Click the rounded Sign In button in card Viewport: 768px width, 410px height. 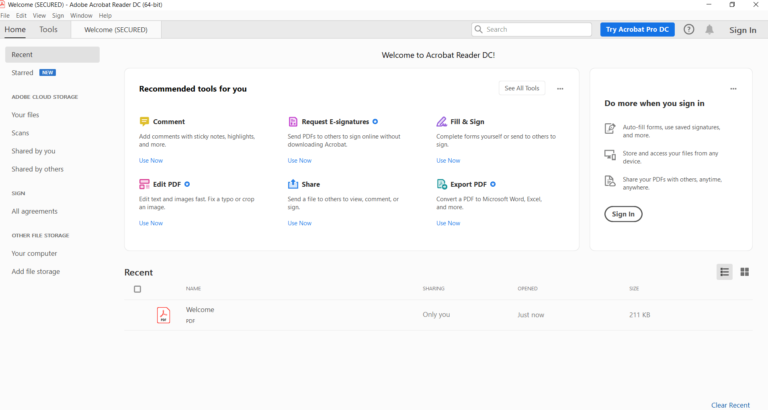pos(623,214)
